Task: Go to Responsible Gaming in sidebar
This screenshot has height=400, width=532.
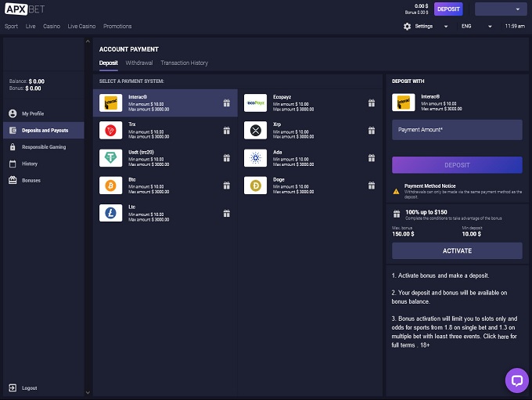Action: pos(43,147)
